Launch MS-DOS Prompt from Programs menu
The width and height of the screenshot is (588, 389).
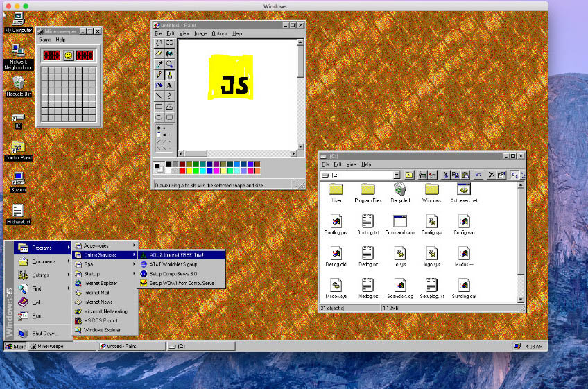click(x=105, y=321)
